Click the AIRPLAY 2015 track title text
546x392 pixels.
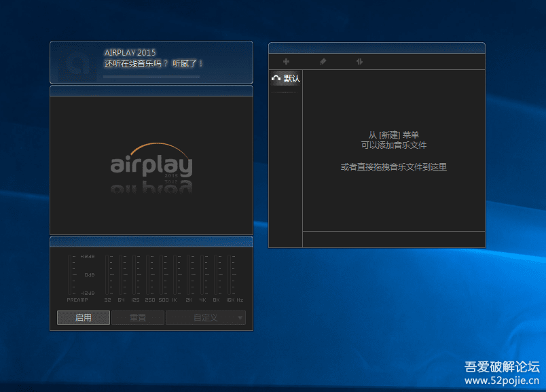click(130, 52)
